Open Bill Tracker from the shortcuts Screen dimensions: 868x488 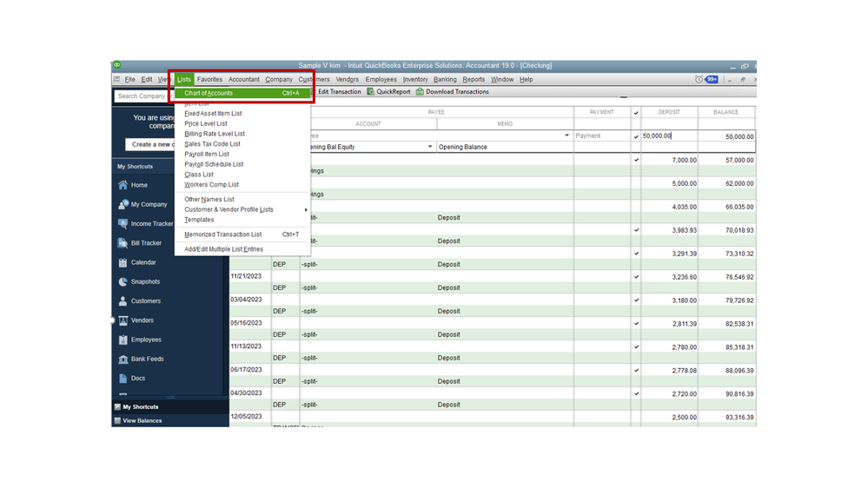click(123, 243)
